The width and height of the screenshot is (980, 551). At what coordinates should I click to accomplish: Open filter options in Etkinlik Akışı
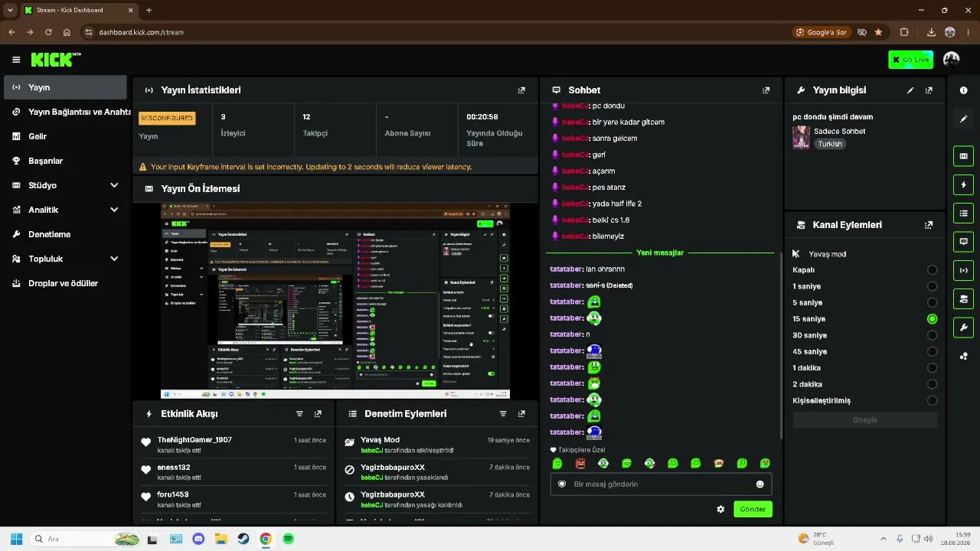(x=299, y=414)
